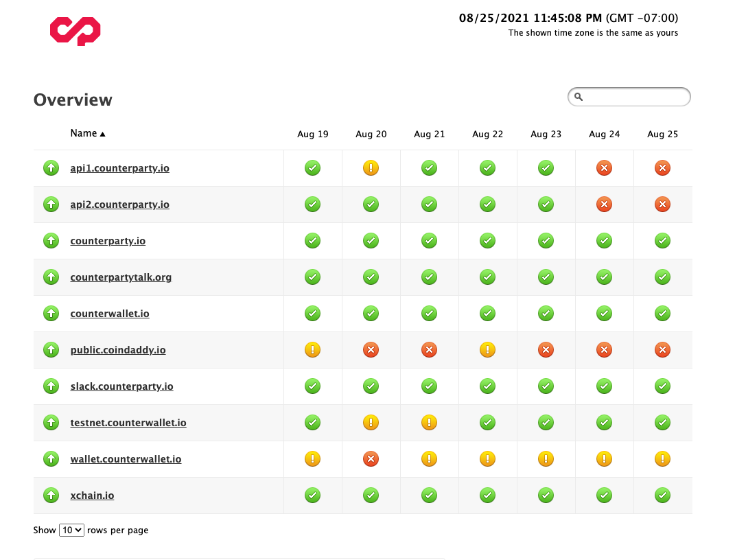Click the up-arrow status icon for wallet.counterwallet.io
The image size is (735, 560).
51,459
